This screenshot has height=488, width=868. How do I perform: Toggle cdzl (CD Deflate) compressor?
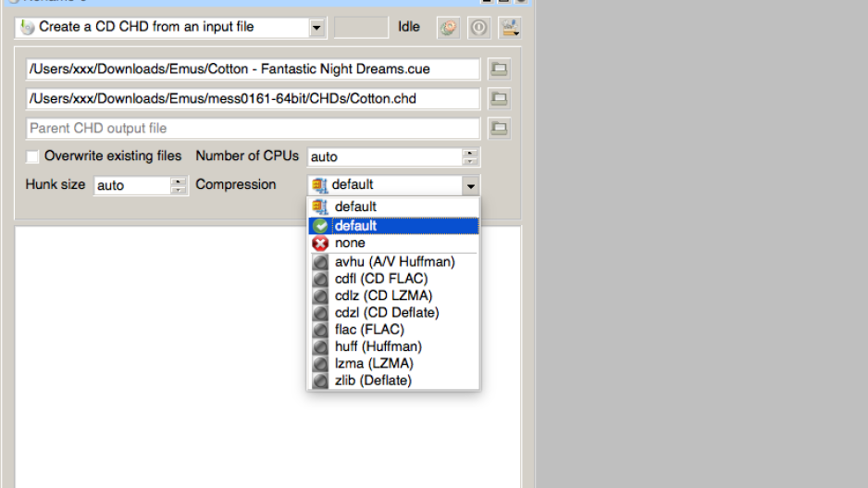click(393, 313)
